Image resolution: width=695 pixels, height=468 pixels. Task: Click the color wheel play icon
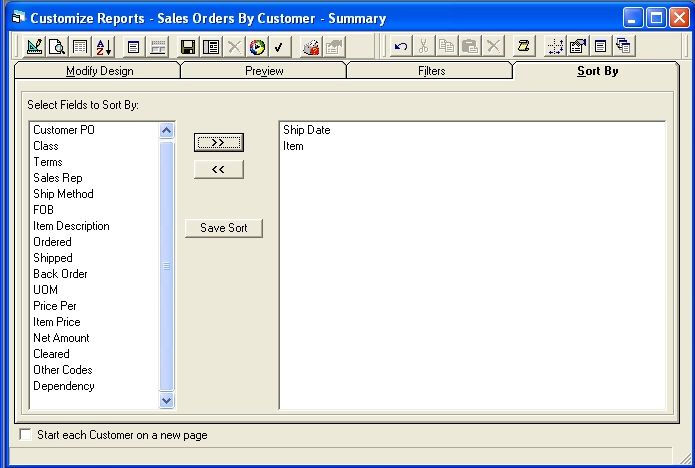257,47
